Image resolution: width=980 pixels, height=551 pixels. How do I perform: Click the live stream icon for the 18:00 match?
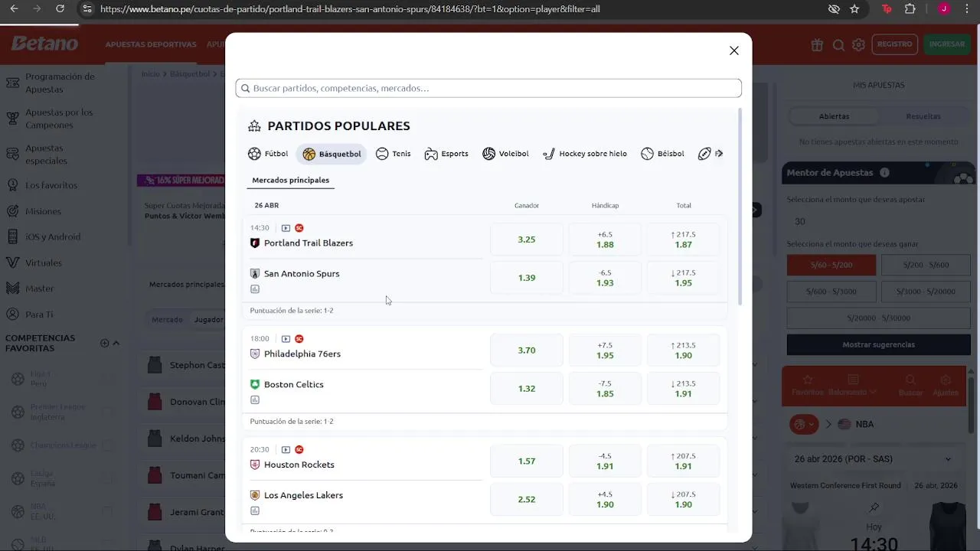click(286, 339)
